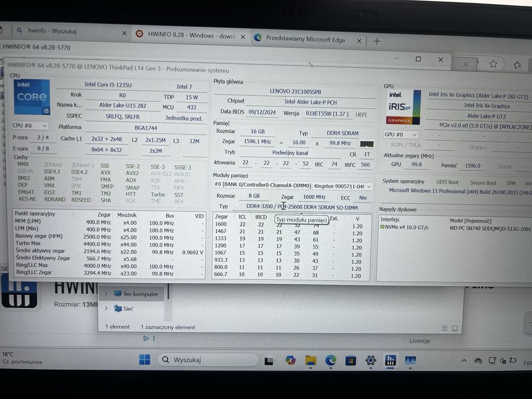The image size is (532, 399).
Task: Click the muted volume tray icon
Action: tap(503, 360)
